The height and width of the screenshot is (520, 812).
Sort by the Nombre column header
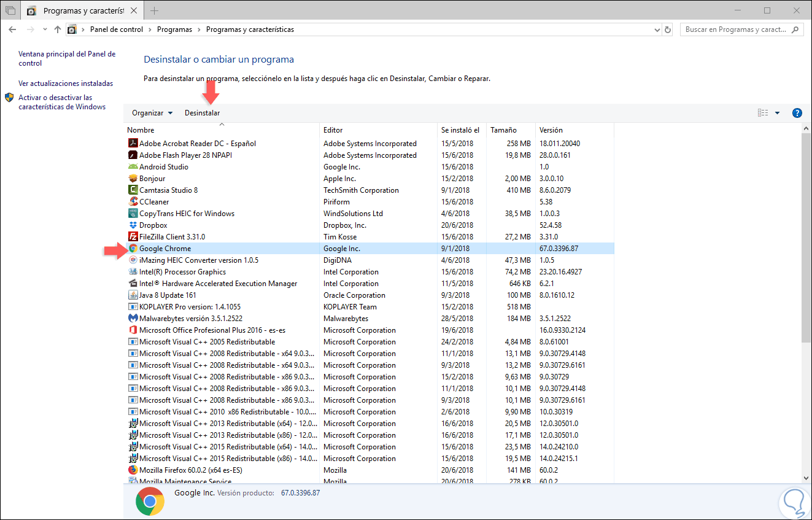pyautogui.click(x=222, y=130)
